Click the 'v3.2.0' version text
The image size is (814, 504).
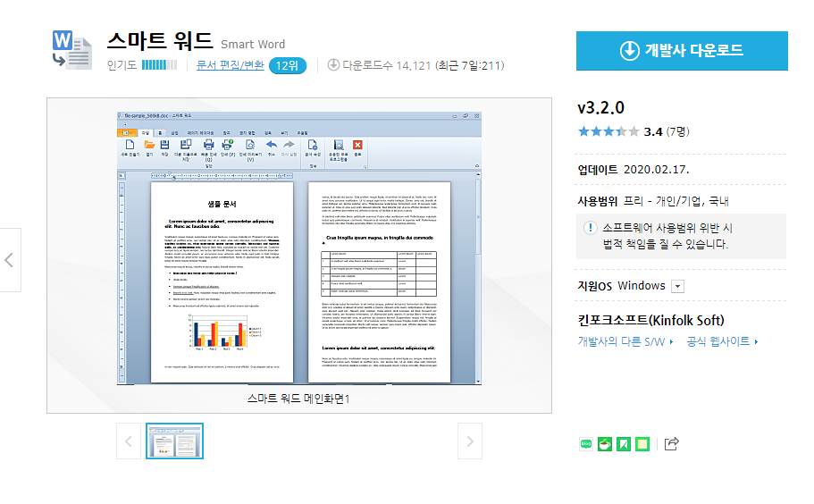pos(600,108)
